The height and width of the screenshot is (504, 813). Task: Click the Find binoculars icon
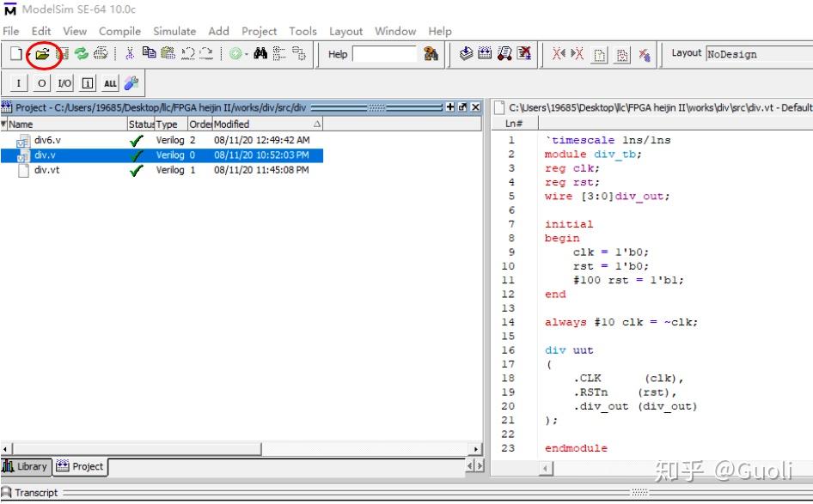tap(260, 54)
